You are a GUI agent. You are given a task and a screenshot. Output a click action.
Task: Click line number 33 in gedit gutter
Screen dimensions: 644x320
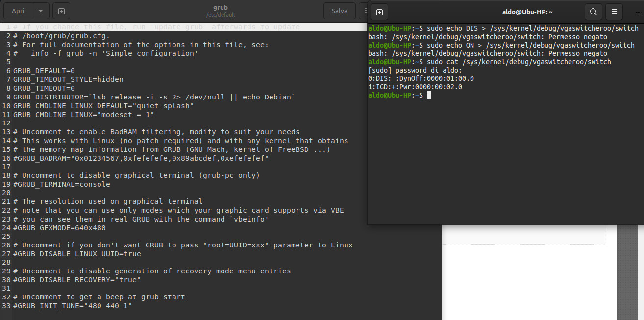coord(6,306)
